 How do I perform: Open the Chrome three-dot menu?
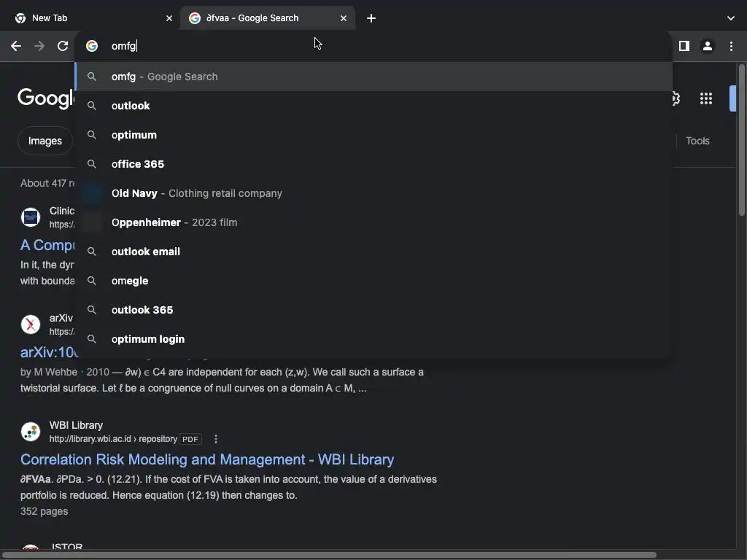731,46
